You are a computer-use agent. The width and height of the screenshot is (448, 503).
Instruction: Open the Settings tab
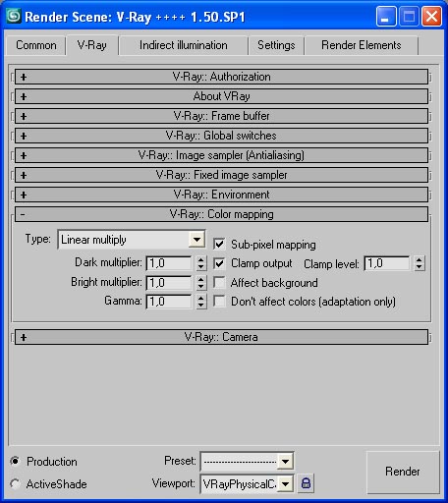click(276, 45)
